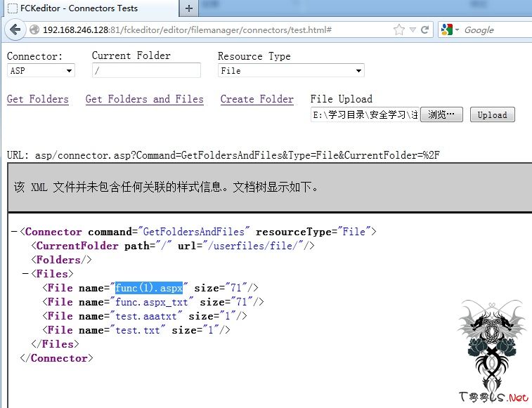Click the Folders XML tag
Viewport: 532px width, 408px height.
(x=61, y=260)
